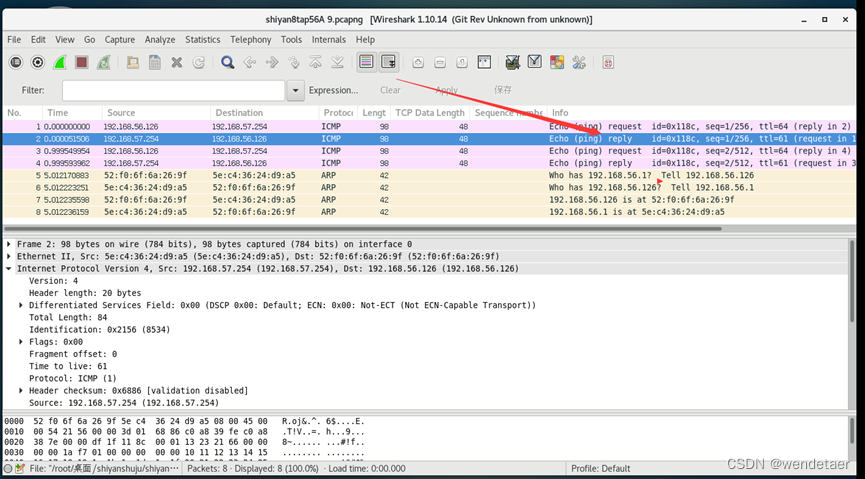The image size is (865, 479).
Task: Edit capture file comments status icon
Action: point(20,469)
